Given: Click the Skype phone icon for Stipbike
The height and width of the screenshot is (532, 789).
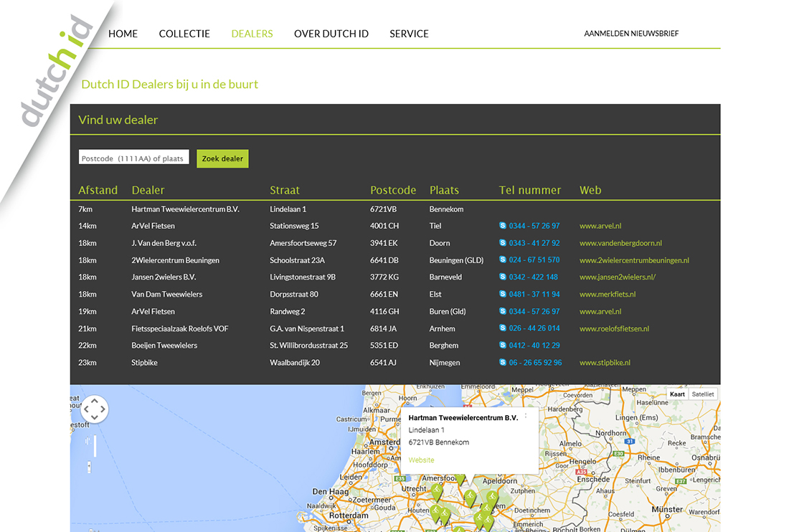Looking at the screenshot, I should [x=503, y=363].
